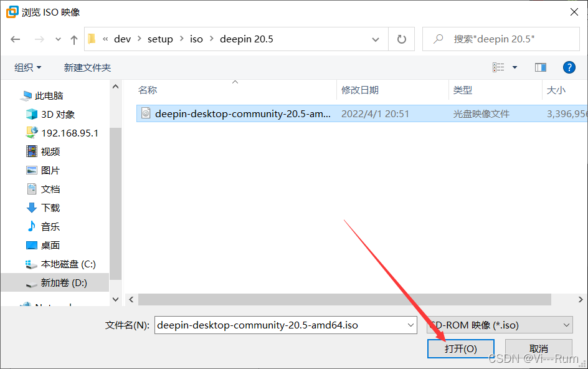Click the 新加卷 (D:) drive icon
Screen dimensions: 588x369
(32, 284)
